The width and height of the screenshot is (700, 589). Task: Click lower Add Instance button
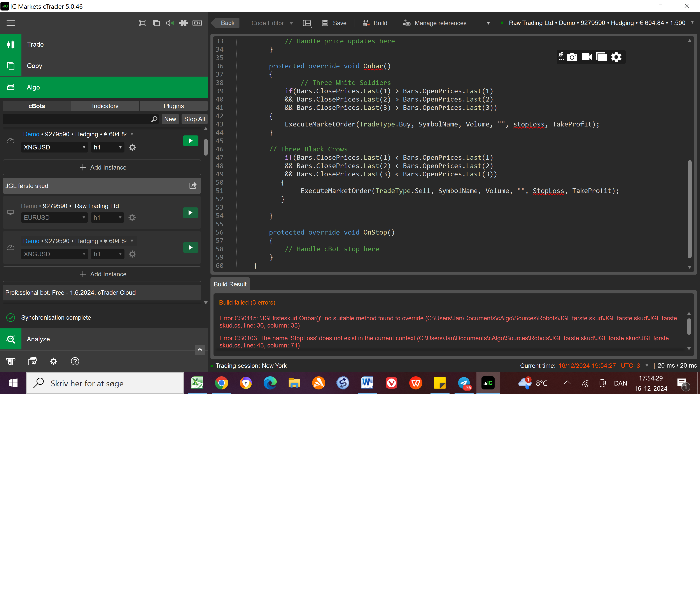pyautogui.click(x=102, y=274)
